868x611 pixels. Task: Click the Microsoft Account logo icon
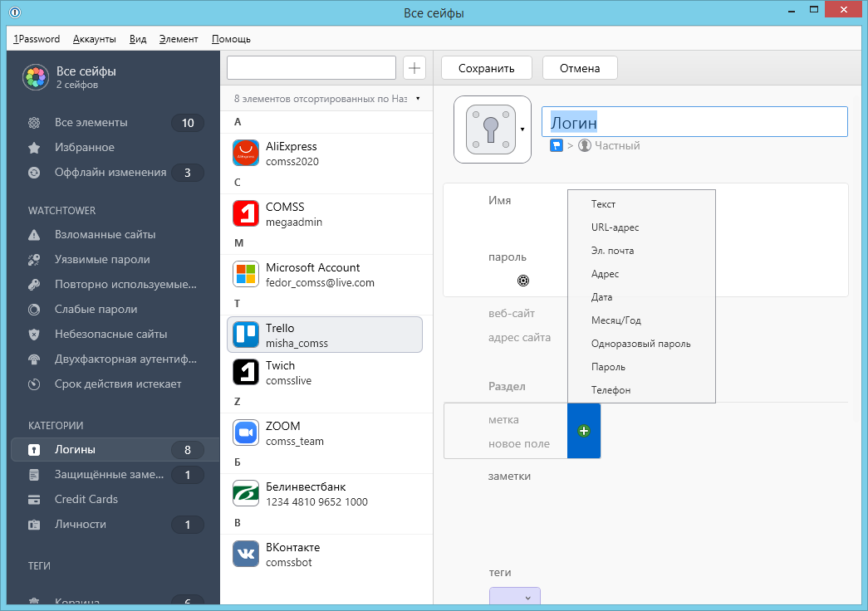click(246, 274)
